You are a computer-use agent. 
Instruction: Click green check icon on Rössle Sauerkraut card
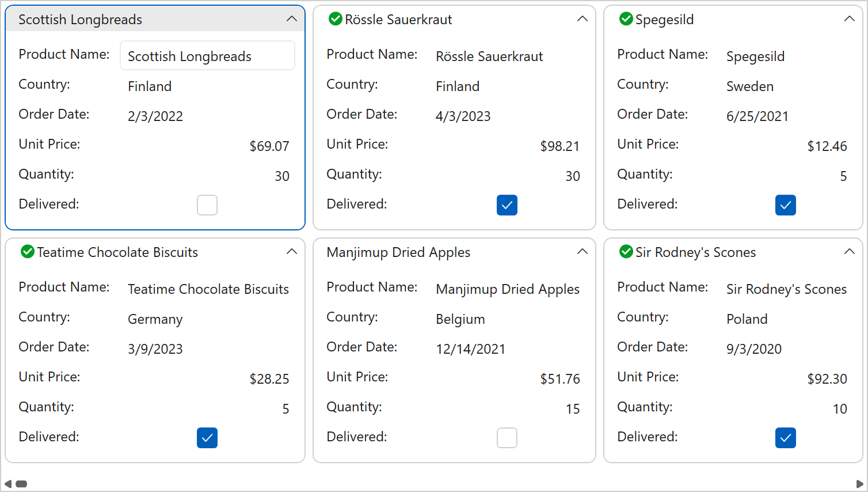coord(335,19)
